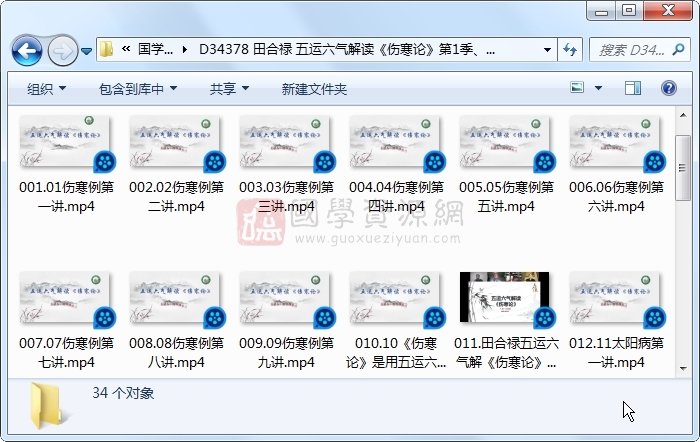Click file name 004.04伤寒例第四讲.mp4
The image size is (700, 442).
click(x=396, y=196)
